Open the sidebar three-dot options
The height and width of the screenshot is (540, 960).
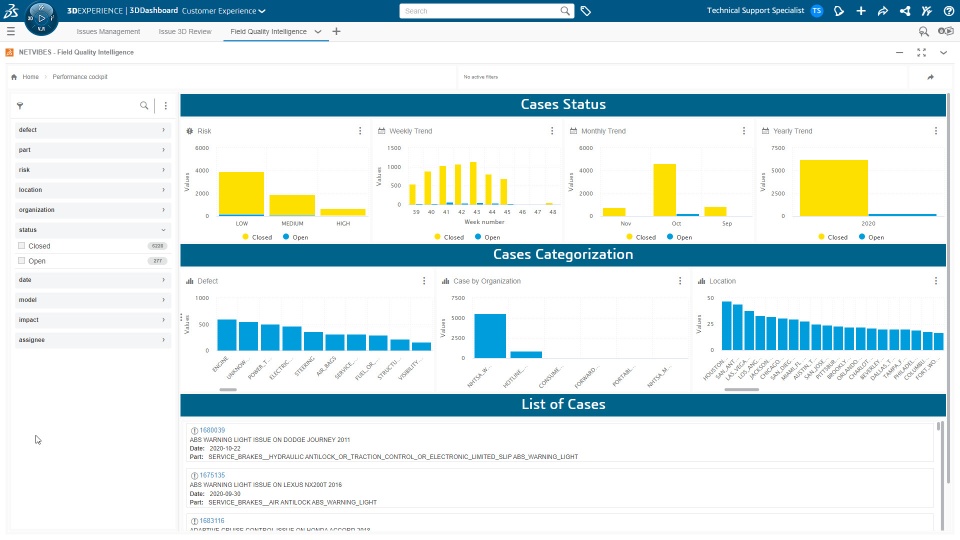pyautogui.click(x=165, y=106)
